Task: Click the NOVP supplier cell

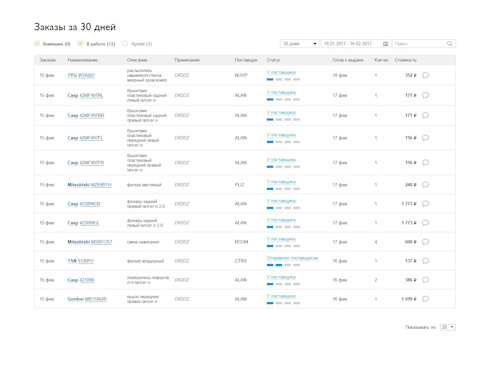Action: point(241,75)
